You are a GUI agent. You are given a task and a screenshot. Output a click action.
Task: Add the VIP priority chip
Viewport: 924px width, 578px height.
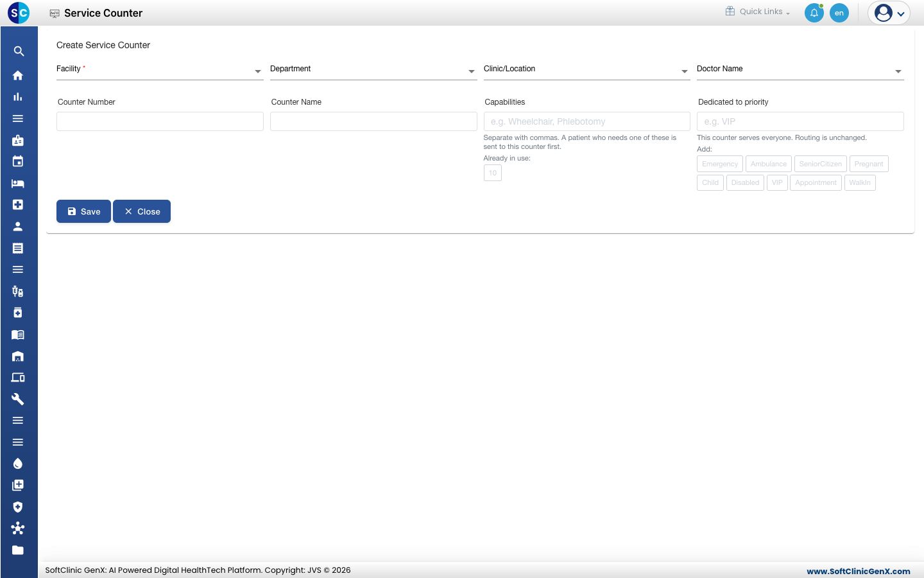point(777,182)
